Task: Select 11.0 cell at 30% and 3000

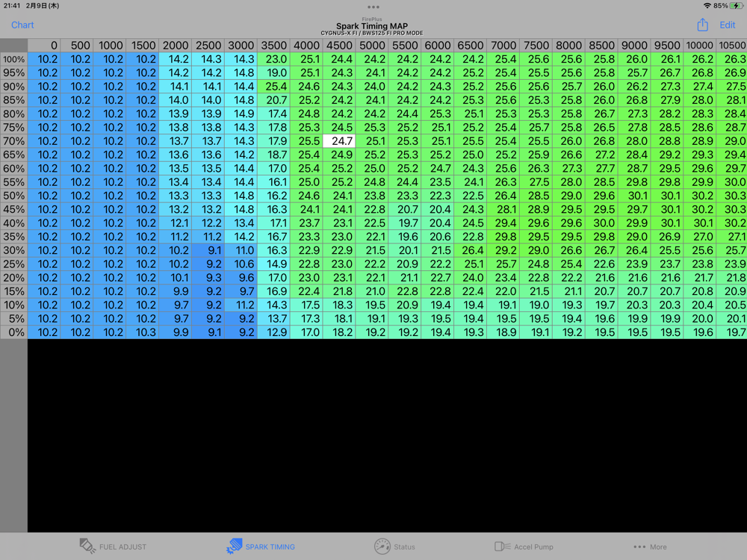Action: tap(241, 250)
